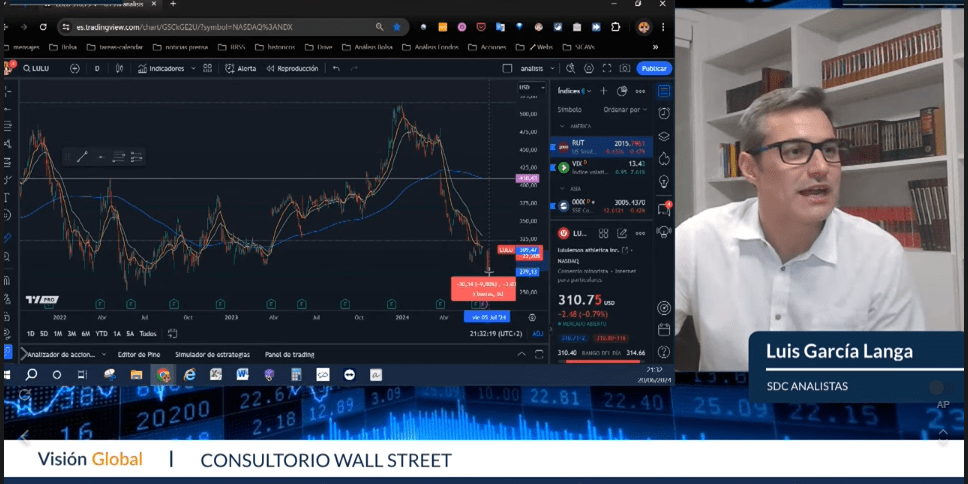Screen dimensions: 968x484
Task: Click the undo arrow in top toolbar
Action: point(336,68)
